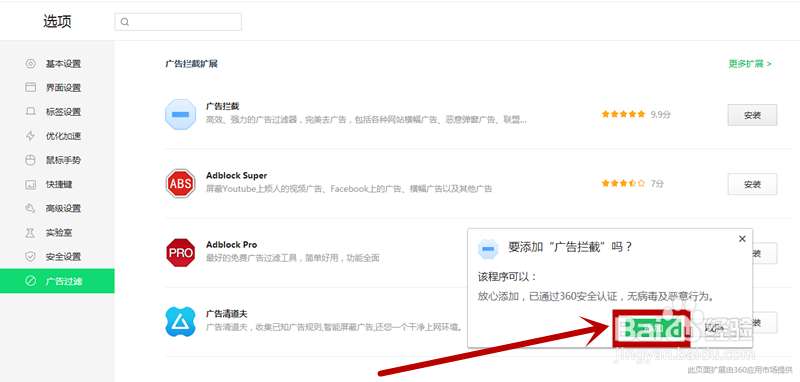Open 安全设置 in the sidebar
This screenshot has width=800, height=382.
(57, 257)
